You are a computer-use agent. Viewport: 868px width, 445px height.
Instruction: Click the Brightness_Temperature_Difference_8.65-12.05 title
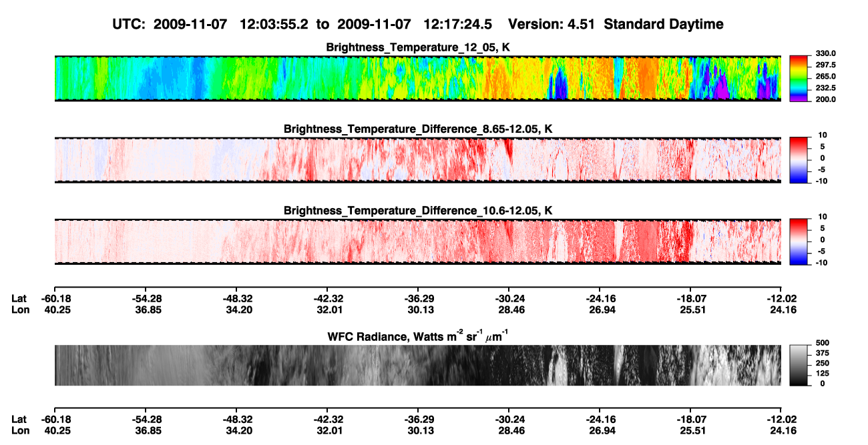(418, 129)
